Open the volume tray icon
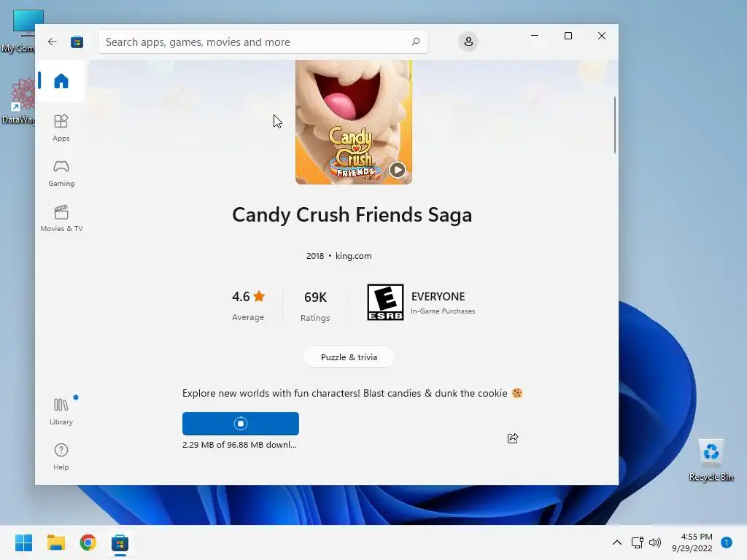747x560 pixels. coord(655,542)
